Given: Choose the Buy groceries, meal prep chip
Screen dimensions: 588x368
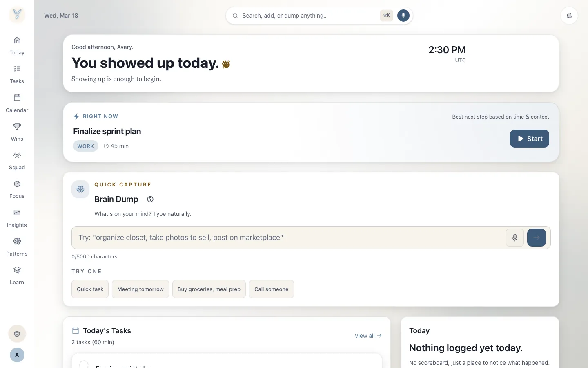Looking at the screenshot, I should pos(209,289).
